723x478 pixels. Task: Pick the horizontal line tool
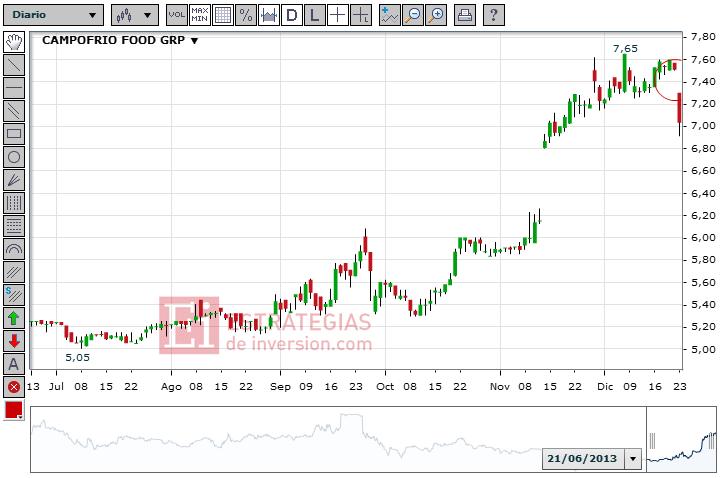(x=14, y=87)
